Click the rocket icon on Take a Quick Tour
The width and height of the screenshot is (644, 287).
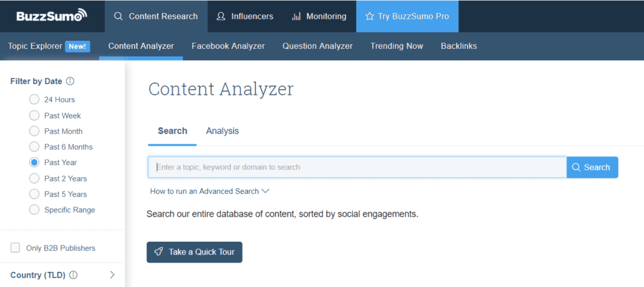(x=158, y=252)
